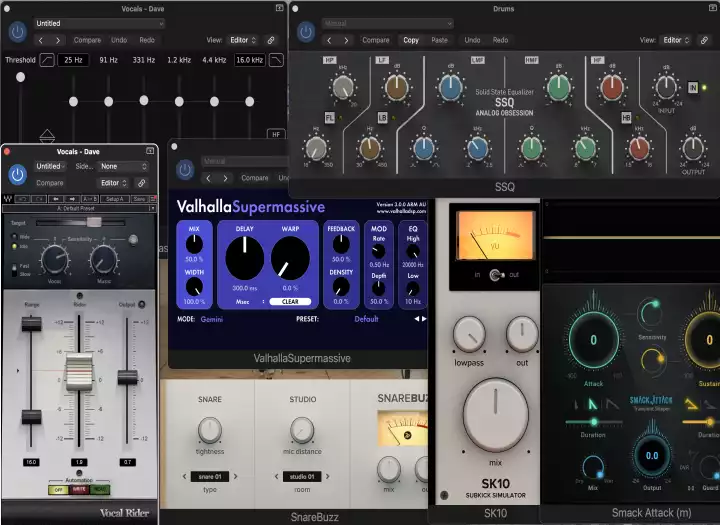Click Waves undo arrow in Vocal Rider toolbar
720x525 pixels.
[22, 199]
